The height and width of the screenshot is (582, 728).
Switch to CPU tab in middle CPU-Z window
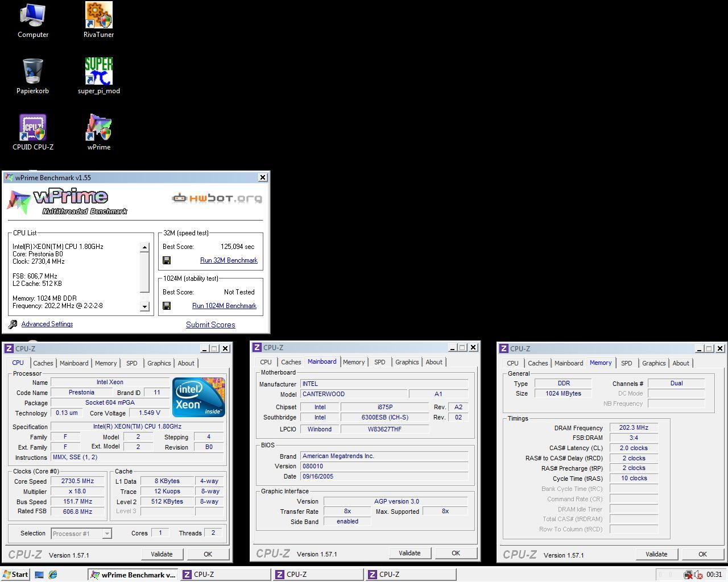pyautogui.click(x=266, y=362)
